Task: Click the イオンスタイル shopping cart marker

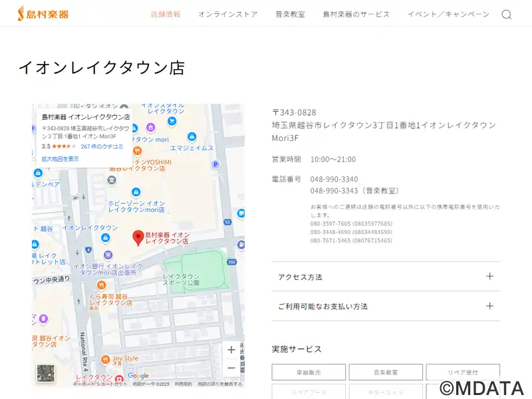Action: tap(172, 121)
